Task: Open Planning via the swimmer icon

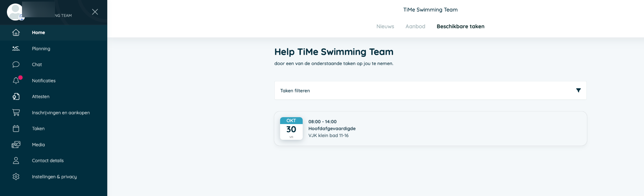Action: [x=16, y=48]
